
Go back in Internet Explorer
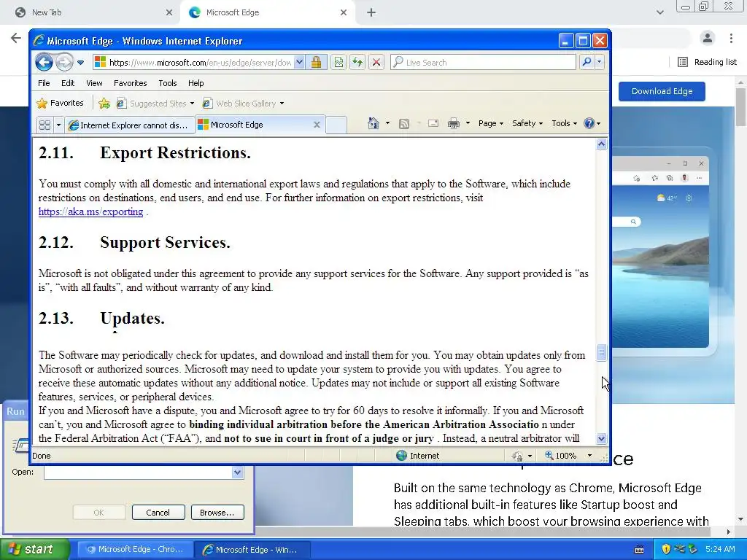(x=44, y=62)
